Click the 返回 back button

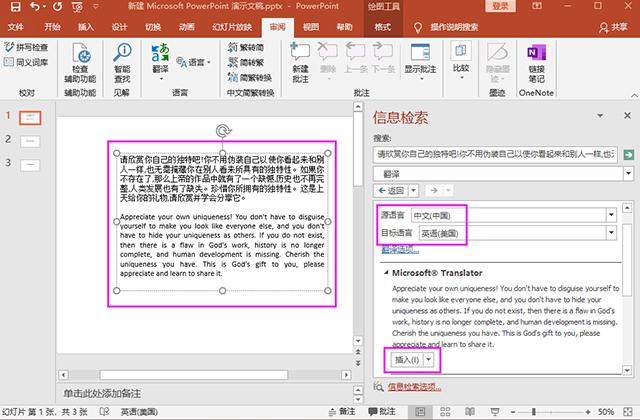pyautogui.click(x=391, y=190)
